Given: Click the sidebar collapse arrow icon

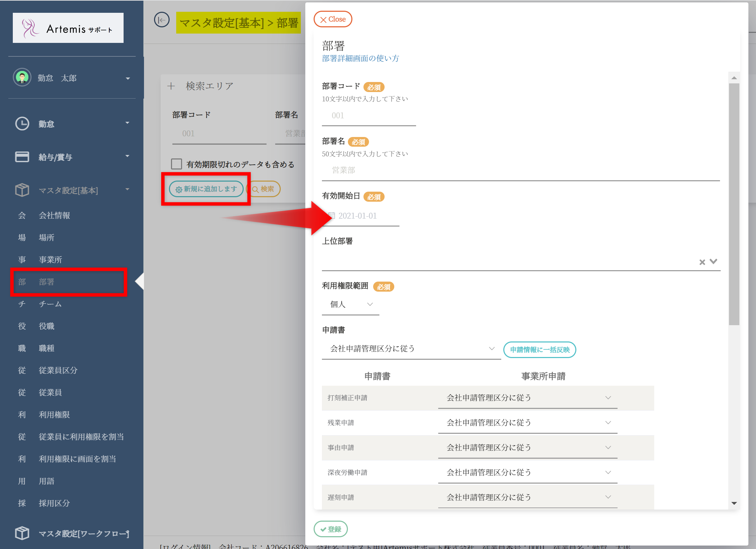Looking at the screenshot, I should tap(162, 20).
